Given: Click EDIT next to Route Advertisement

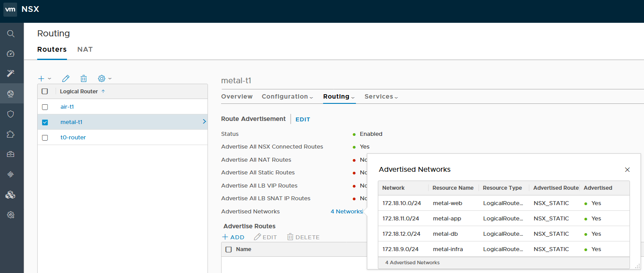Looking at the screenshot, I should [303, 119].
